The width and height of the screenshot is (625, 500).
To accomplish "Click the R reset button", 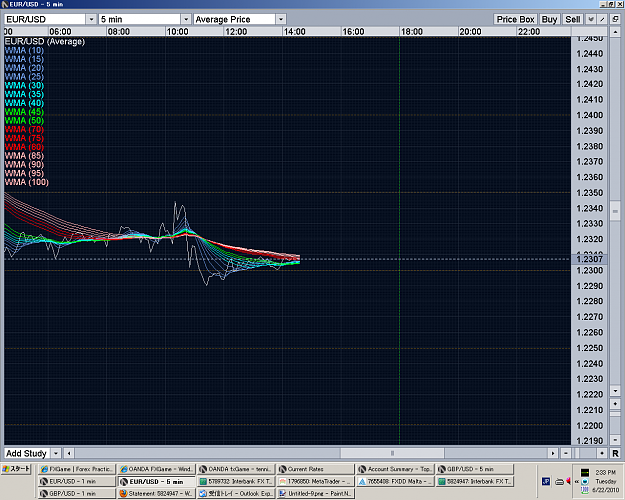I will click(615, 453).
